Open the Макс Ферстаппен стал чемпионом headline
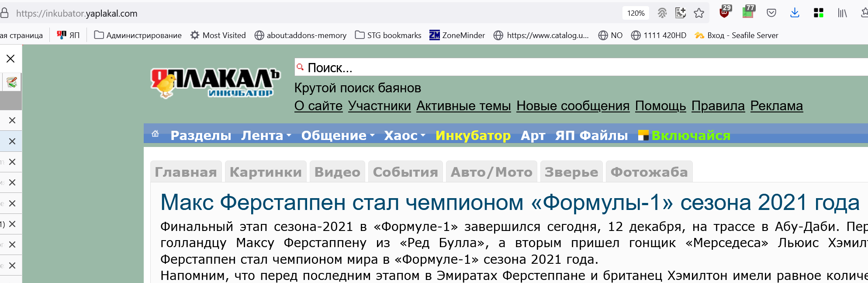 [x=510, y=203]
